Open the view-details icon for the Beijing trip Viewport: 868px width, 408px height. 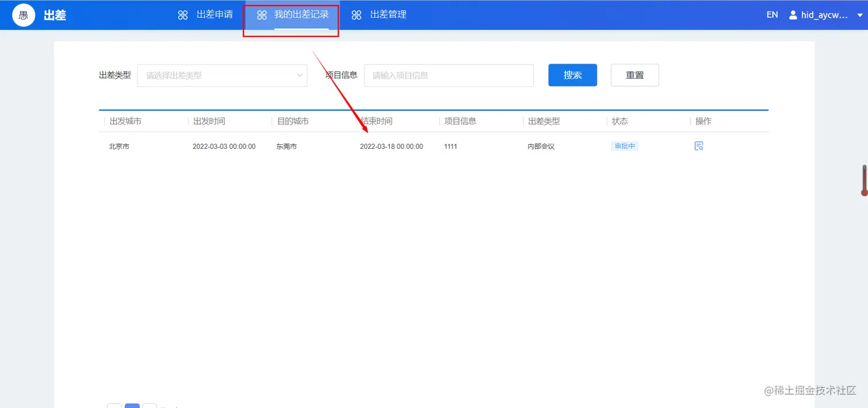click(699, 146)
